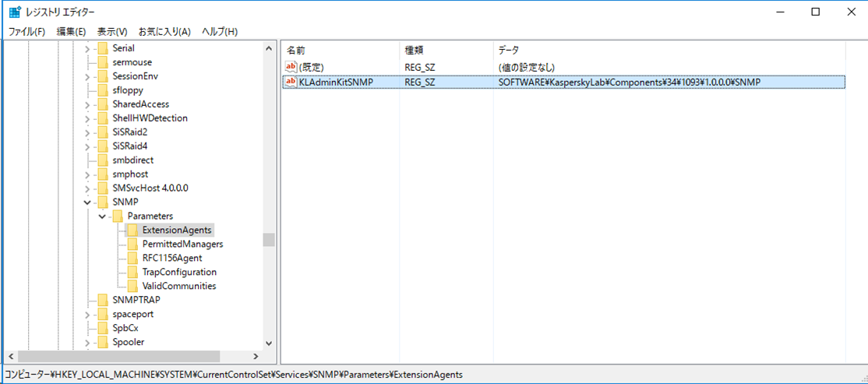Select the SiSRaid4 folder icon
868x384 pixels.
(x=102, y=146)
